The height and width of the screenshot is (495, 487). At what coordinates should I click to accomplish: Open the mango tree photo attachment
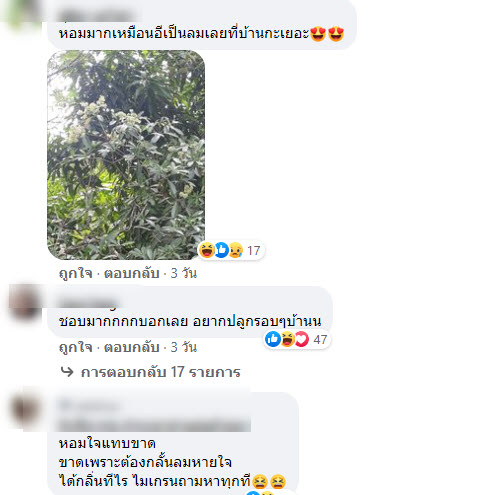pos(126,155)
